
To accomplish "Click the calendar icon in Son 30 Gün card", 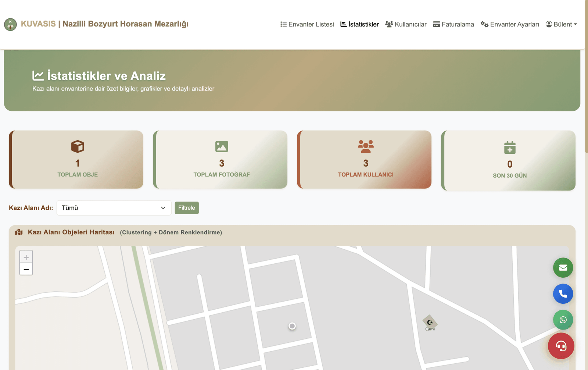I will pyautogui.click(x=510, y=148).
